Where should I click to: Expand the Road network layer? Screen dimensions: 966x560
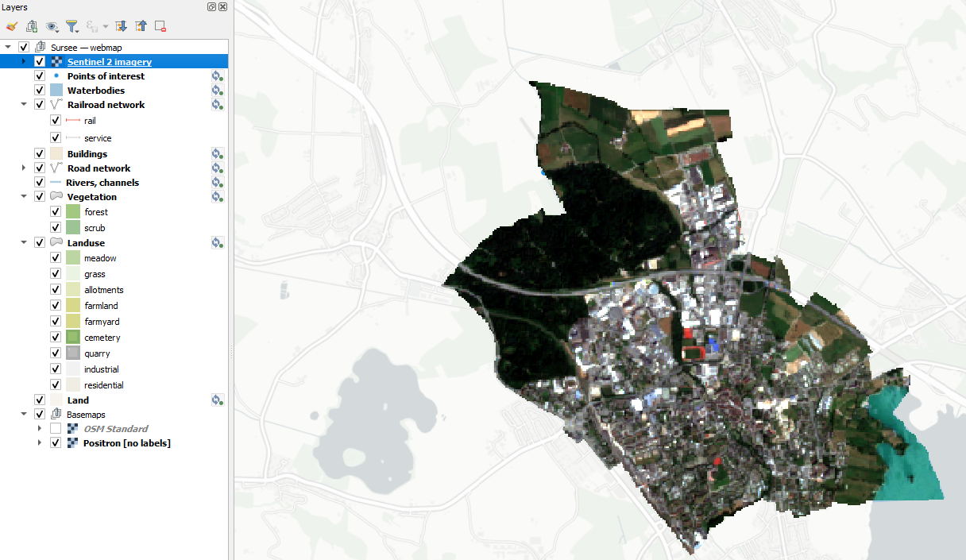pos(24,168)
